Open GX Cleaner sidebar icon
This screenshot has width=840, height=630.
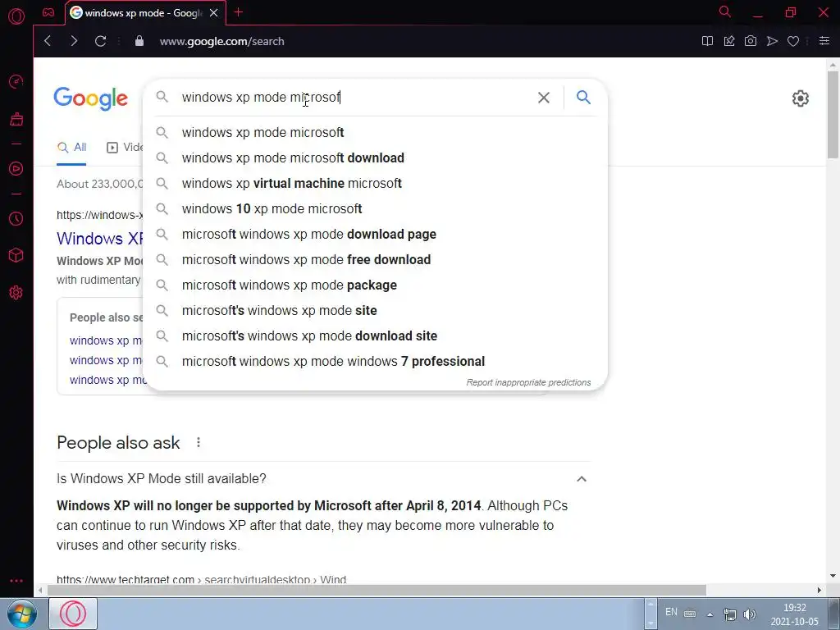click(16, 119)
